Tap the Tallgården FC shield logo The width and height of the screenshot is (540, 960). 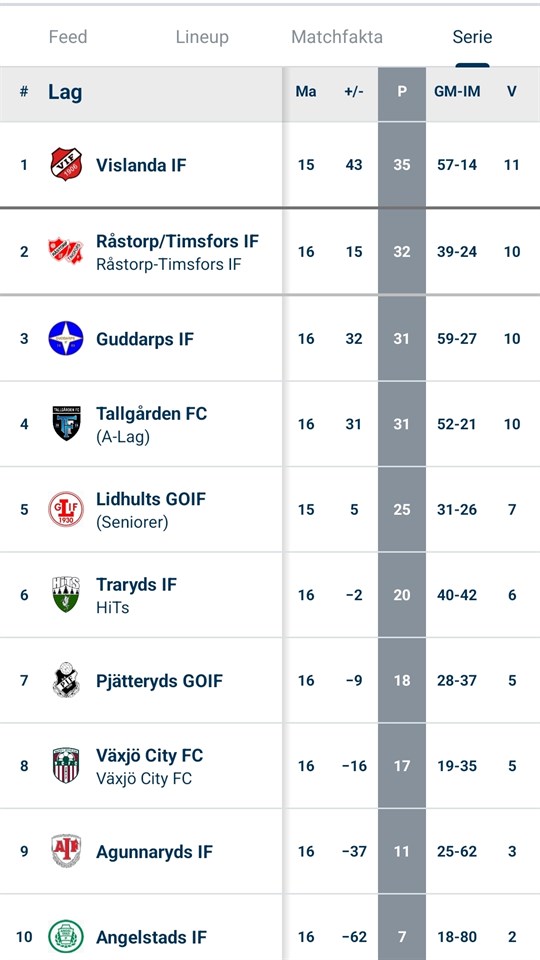(66, 423)
